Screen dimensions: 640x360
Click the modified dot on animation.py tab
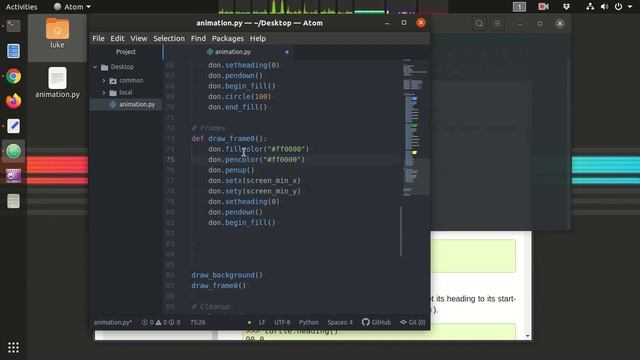(287, 52)
